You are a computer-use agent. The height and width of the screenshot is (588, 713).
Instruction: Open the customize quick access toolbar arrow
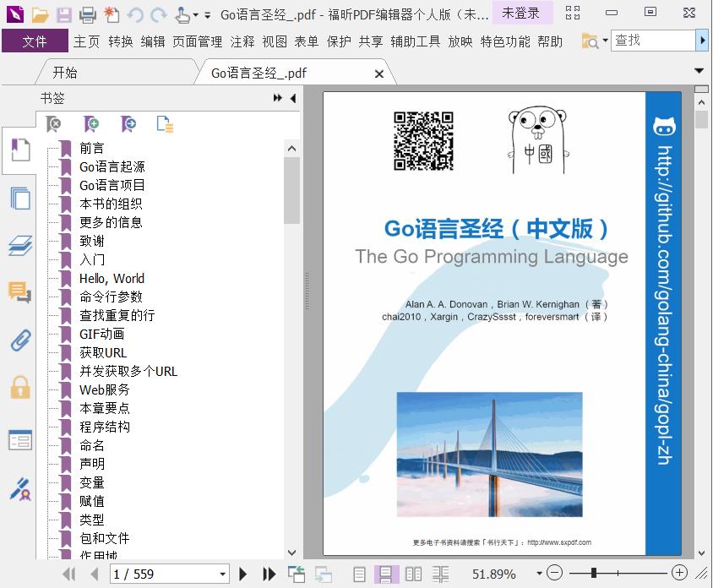pyautogui.click(x=207, y=15)
